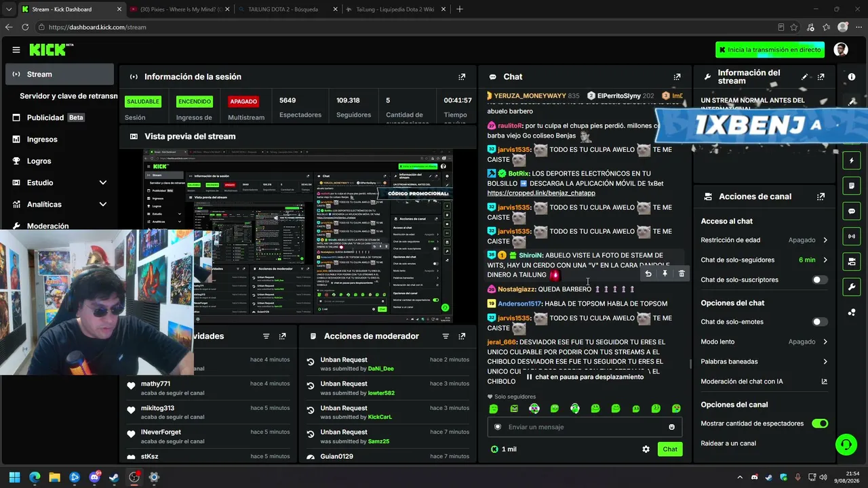Image resolution: width=868 pixels, height=488 pixels.
Task: Open the cropped.link/benjaz_chatapp link in chat
Action: point(541,193)
